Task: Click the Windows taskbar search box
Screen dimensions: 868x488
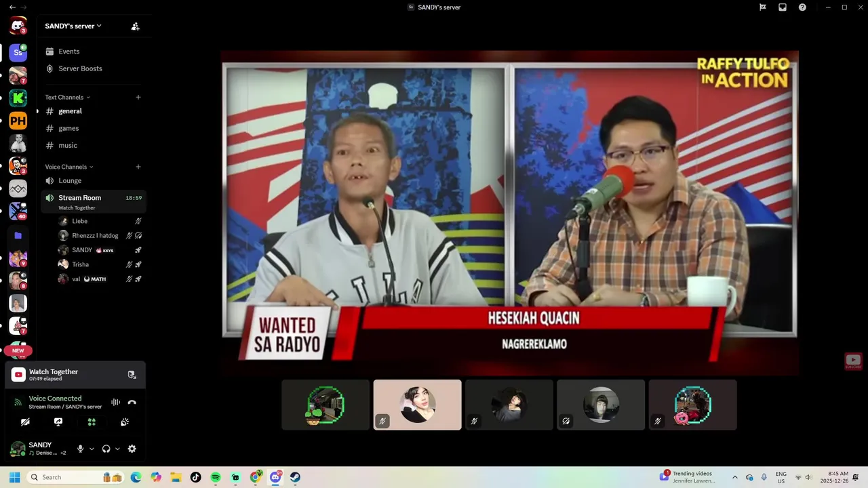Action: pyautogui.click(x=75, y=477)
